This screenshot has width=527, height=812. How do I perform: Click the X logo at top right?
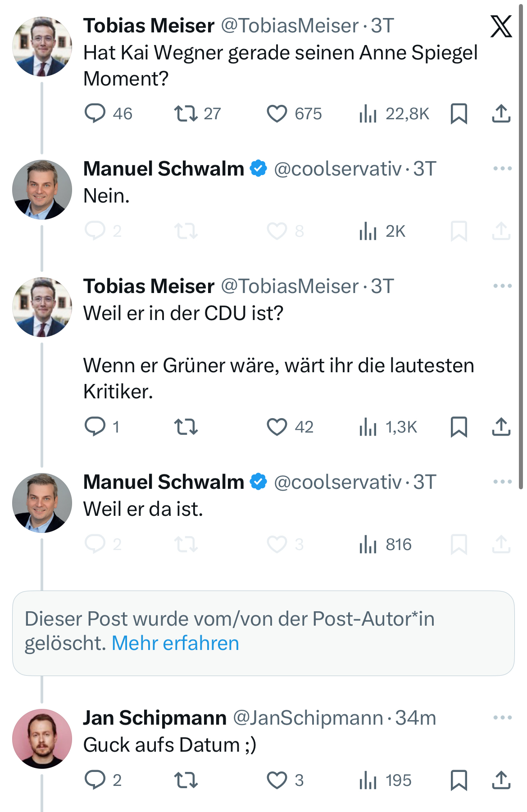[x=501, y=26]
